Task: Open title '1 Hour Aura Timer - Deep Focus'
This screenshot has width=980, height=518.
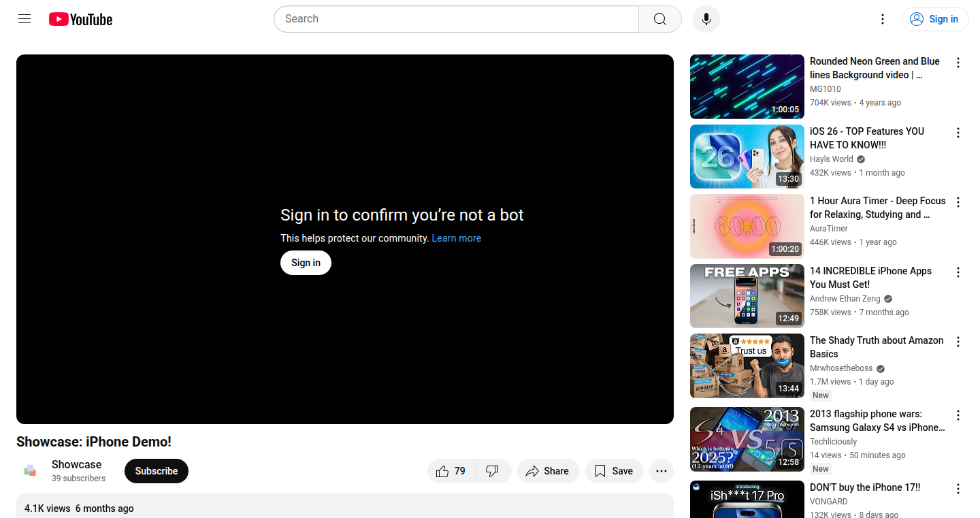Action: tap(877, 208)
